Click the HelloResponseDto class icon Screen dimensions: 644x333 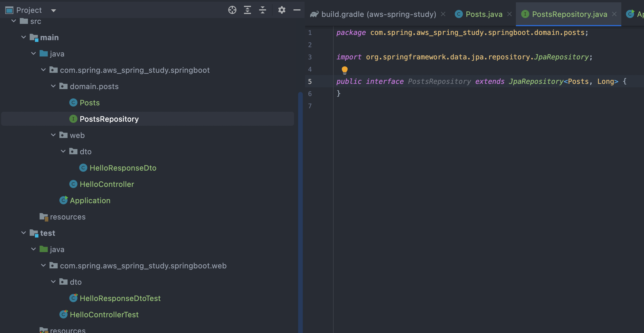tap(83, 168)
